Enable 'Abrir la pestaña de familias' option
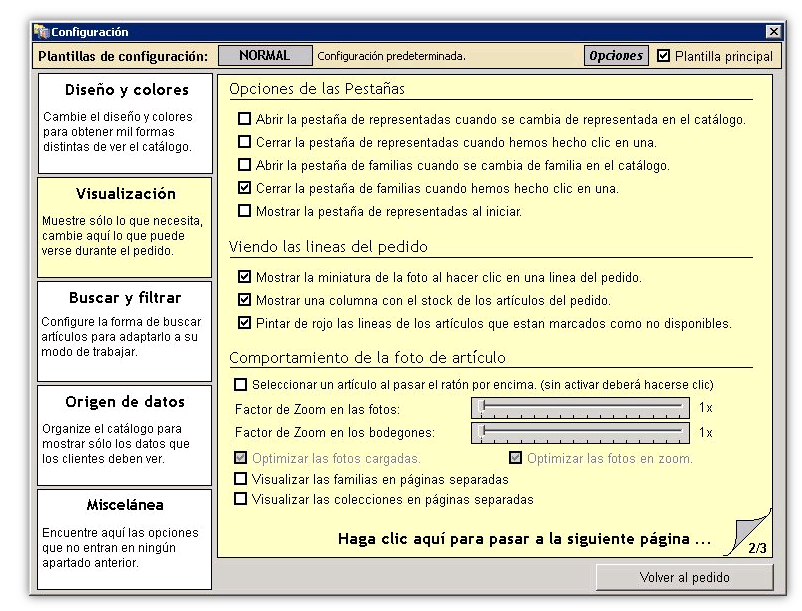The width and height of the screenshot is (802, 611). [244, 165]
